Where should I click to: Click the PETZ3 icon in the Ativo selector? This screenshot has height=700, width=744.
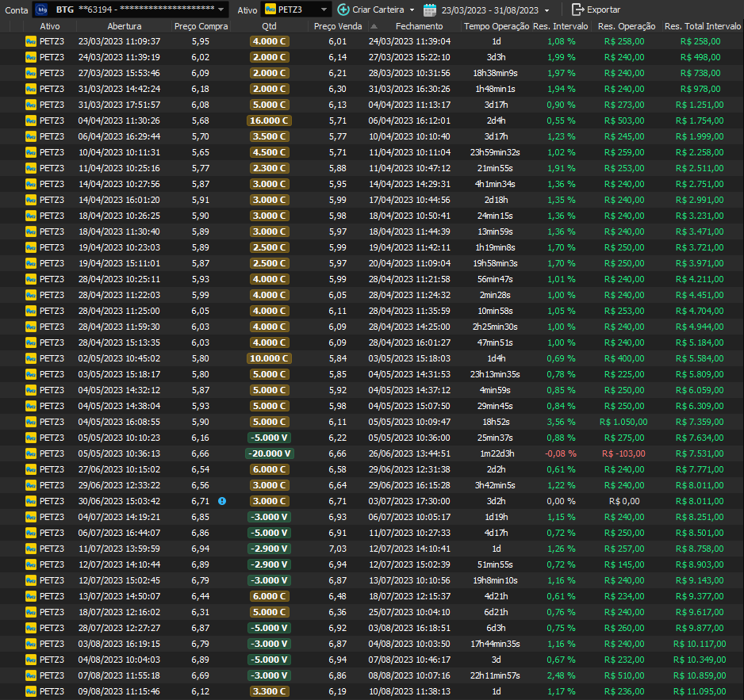click(270, 10)
